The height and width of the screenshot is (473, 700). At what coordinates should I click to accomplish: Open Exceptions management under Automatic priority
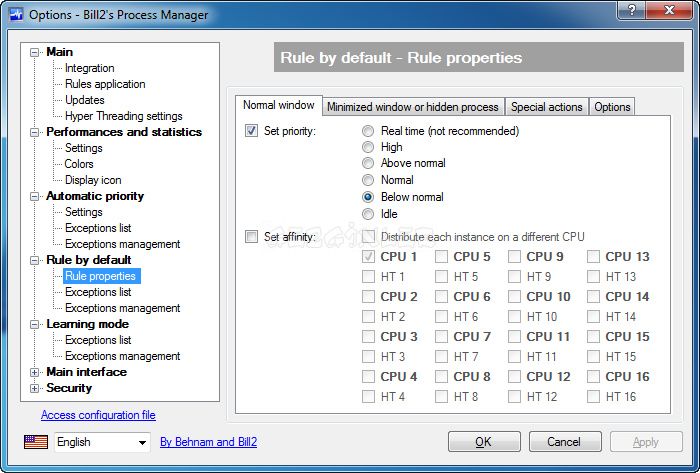[122, 244]
